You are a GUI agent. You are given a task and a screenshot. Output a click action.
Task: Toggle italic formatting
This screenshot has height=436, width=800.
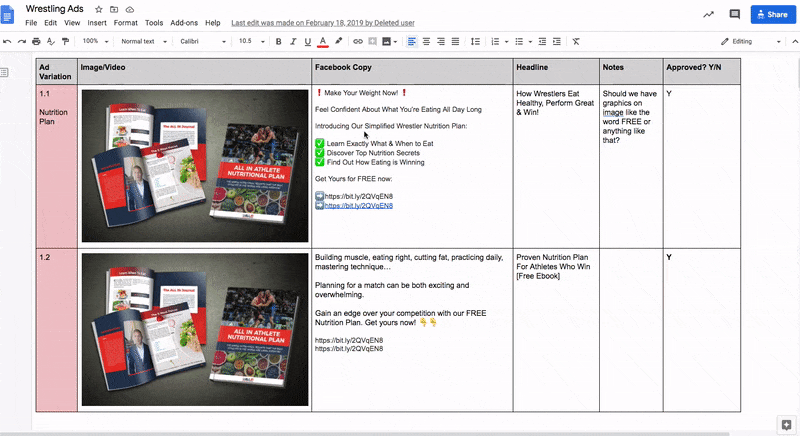[293, 41]
